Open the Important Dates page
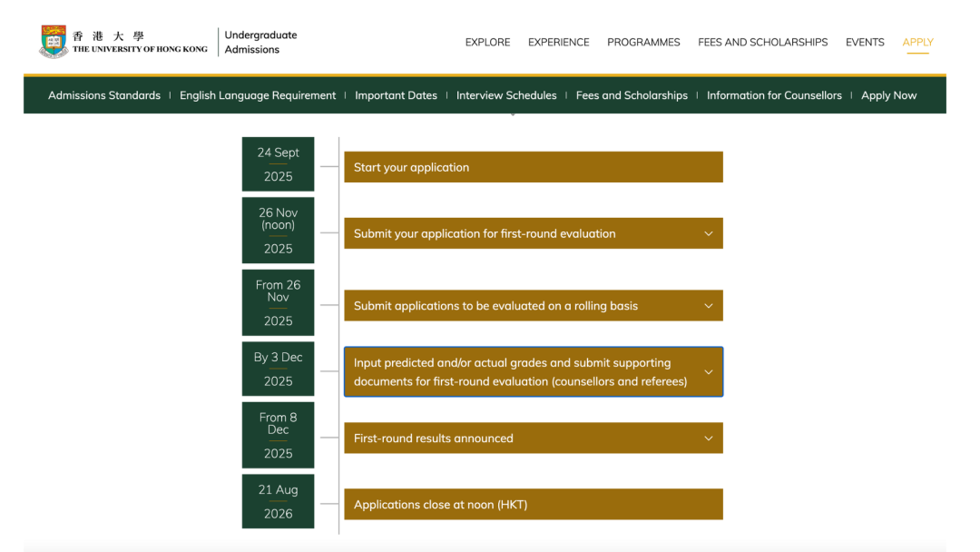Screen dimensions: 980x552 (396, 95)
